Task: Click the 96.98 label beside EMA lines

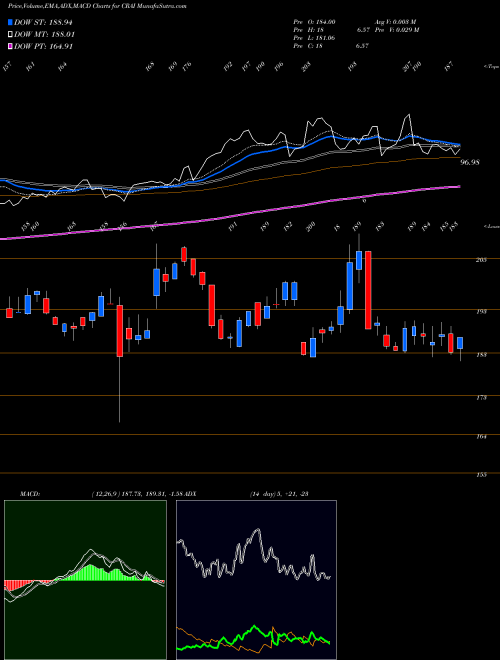Action: [470, 162]
